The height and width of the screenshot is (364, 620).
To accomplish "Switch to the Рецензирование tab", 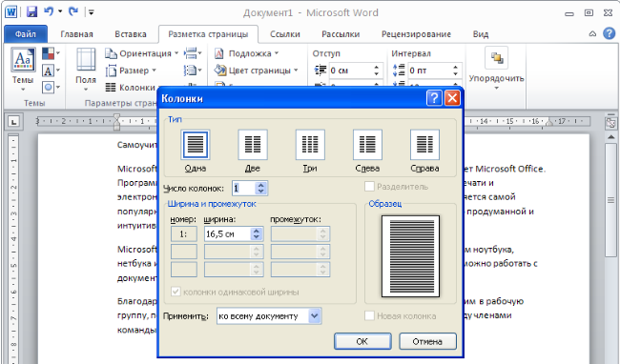I will 416,34.
